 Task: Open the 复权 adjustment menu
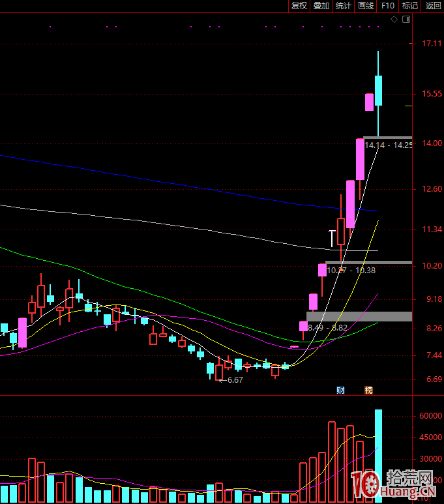click(299, 6)
